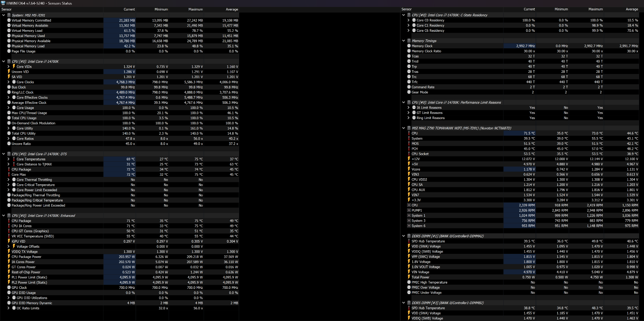Select the Core C0 Residency row

(520, 20)
